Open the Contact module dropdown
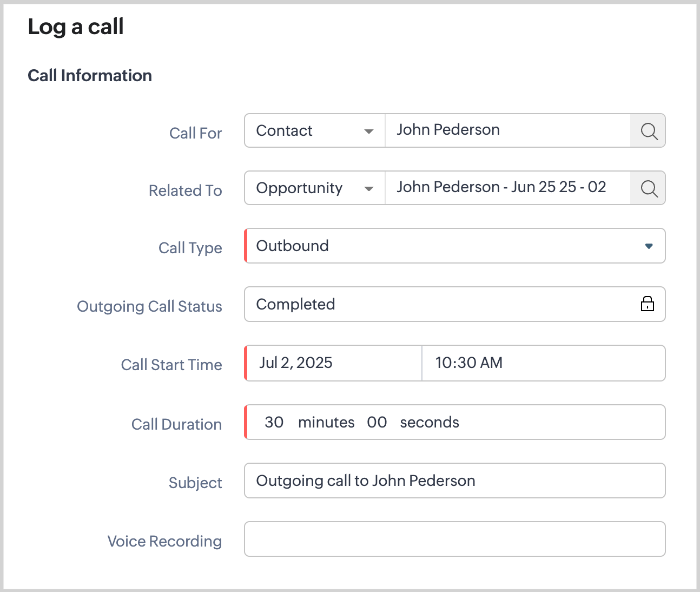Image resolution: width=700 pixels, height=592 pixels. coord(314,131)
